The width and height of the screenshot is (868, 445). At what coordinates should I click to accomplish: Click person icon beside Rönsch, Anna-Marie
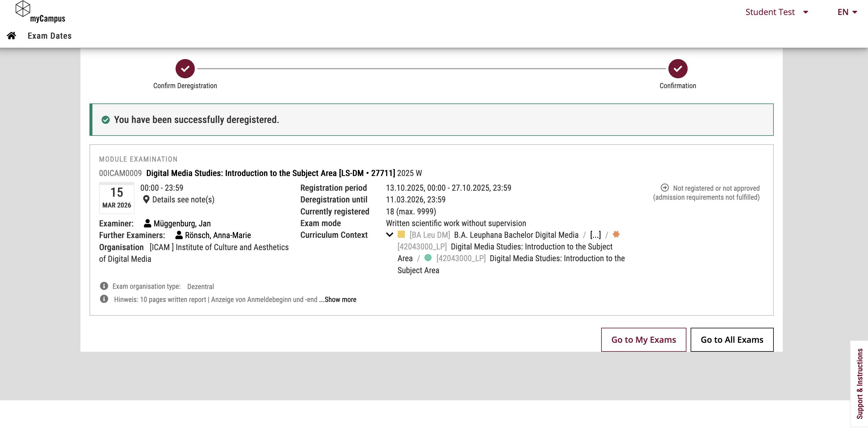179,235
